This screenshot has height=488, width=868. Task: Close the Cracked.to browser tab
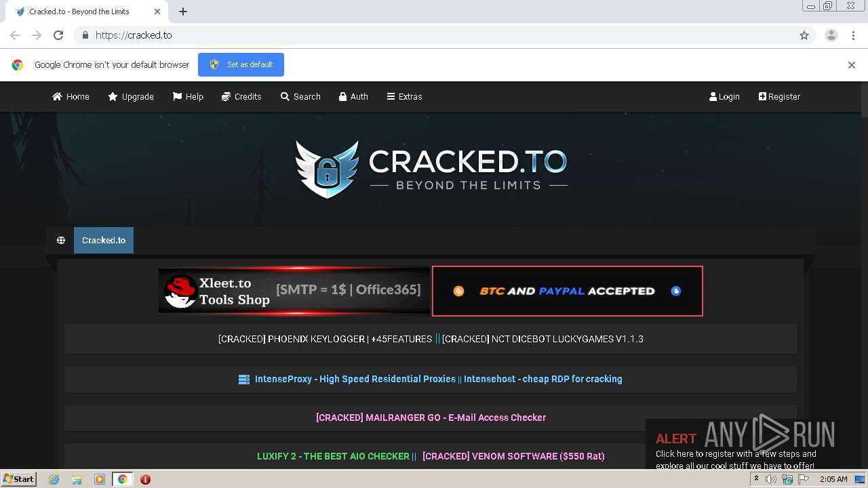(157, 12)
